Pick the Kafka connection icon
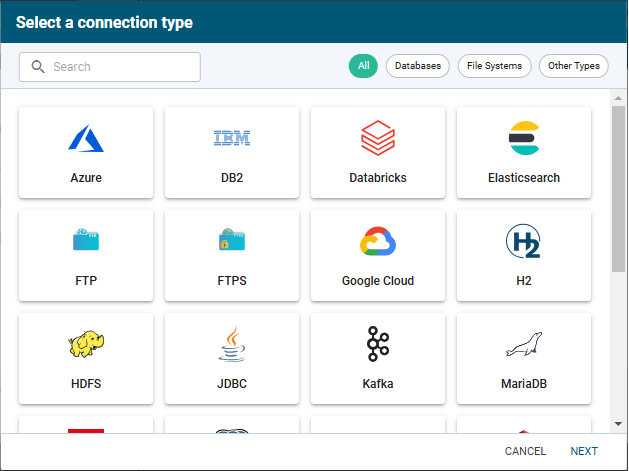Screen dimensions: 629x471 378,344
